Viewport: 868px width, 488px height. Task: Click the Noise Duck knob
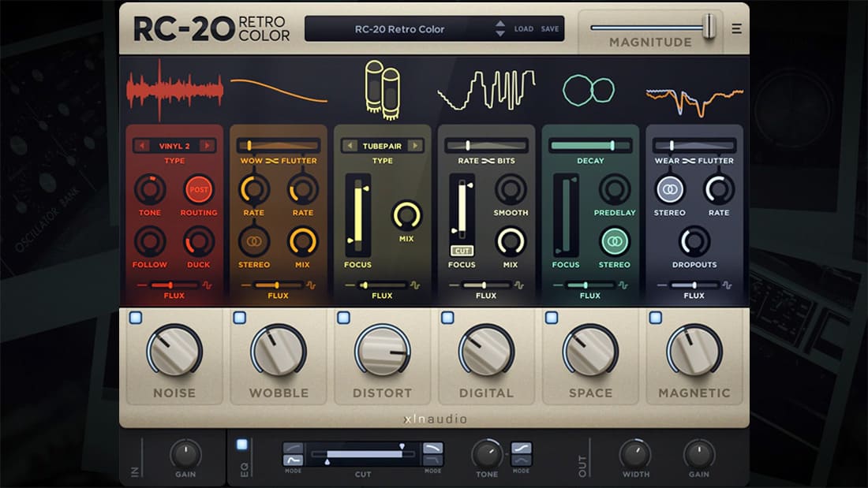(199, 241)
